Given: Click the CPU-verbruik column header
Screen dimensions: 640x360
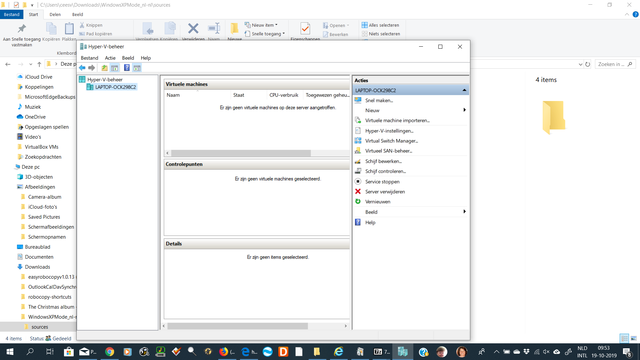Looking at the screenshot, I should (x=284, y=95).
